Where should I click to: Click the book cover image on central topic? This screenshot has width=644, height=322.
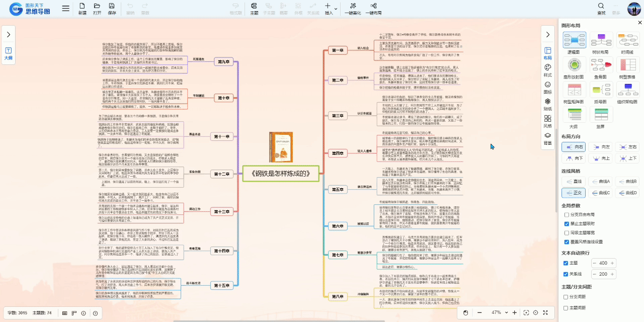281,147
